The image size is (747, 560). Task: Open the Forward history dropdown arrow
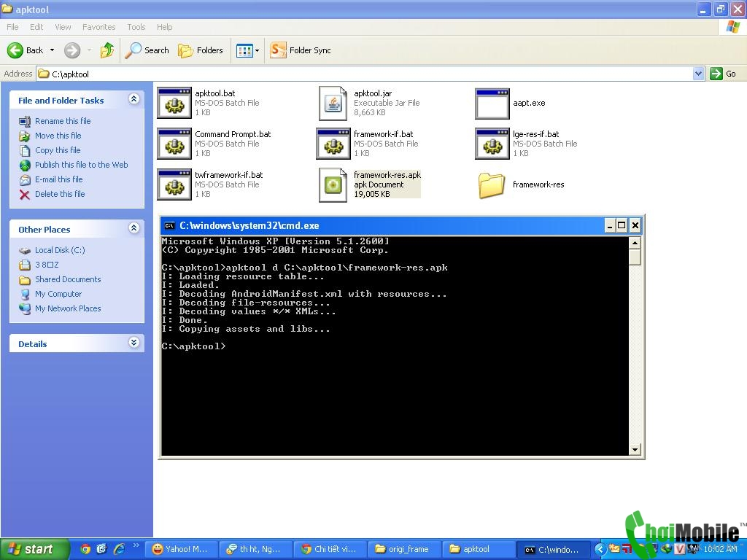coord(89,50)
